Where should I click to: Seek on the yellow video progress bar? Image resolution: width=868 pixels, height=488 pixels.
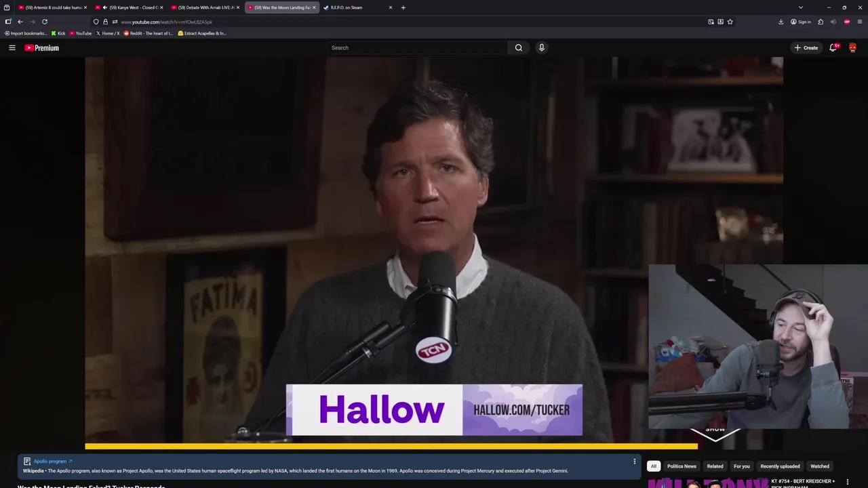point(391,446)
